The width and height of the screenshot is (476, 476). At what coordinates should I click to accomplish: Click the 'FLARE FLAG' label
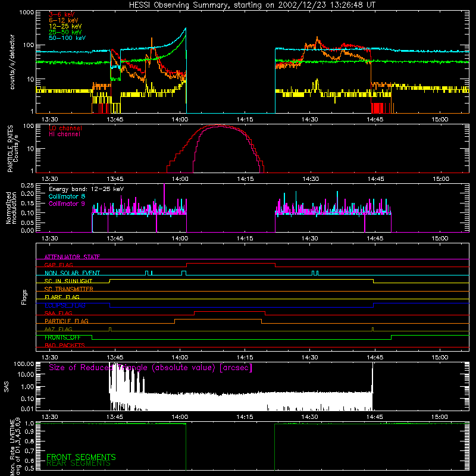62,297
